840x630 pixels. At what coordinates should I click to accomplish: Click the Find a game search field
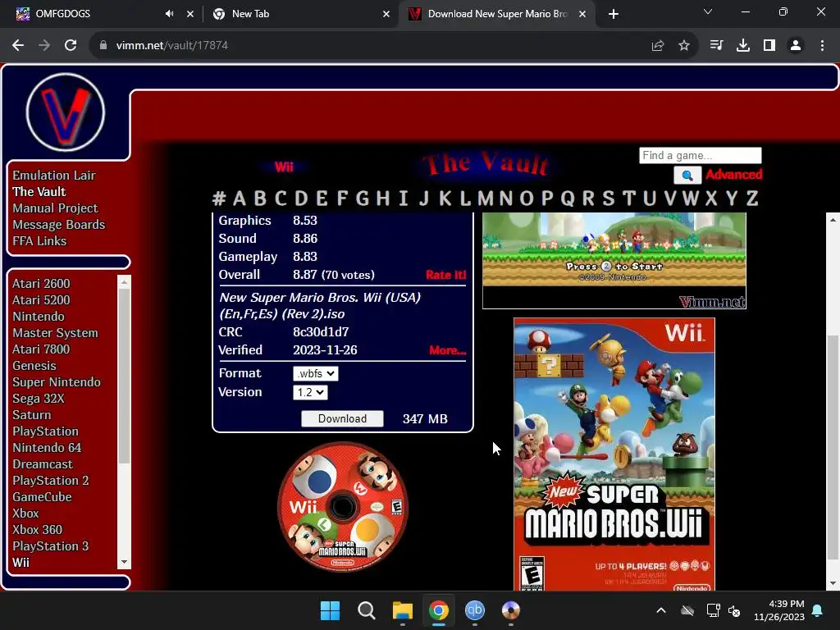[701, 155]
